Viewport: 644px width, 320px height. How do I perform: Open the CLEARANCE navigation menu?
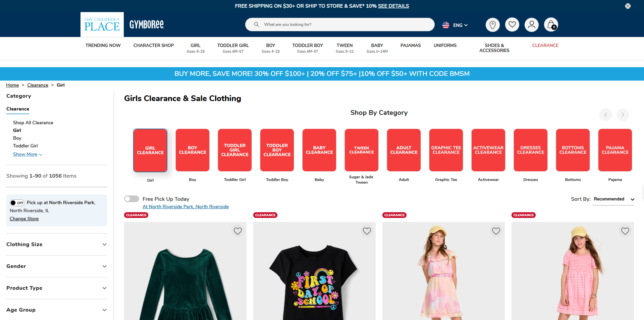pos(545,45)
